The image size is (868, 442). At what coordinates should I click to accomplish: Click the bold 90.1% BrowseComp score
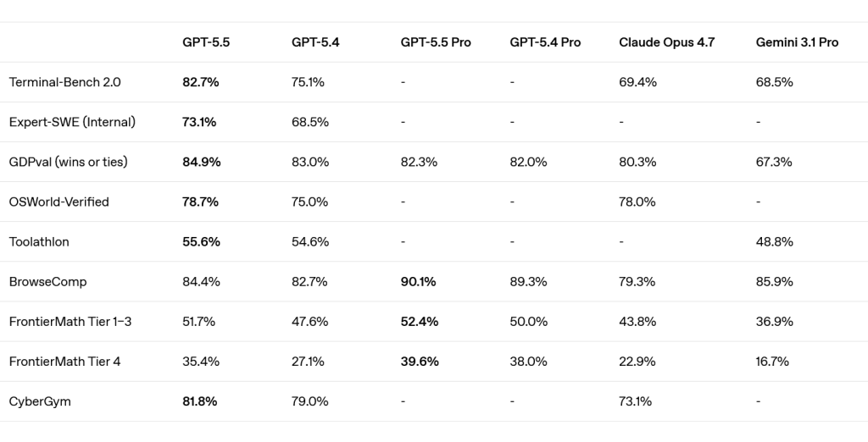point(418,281)
